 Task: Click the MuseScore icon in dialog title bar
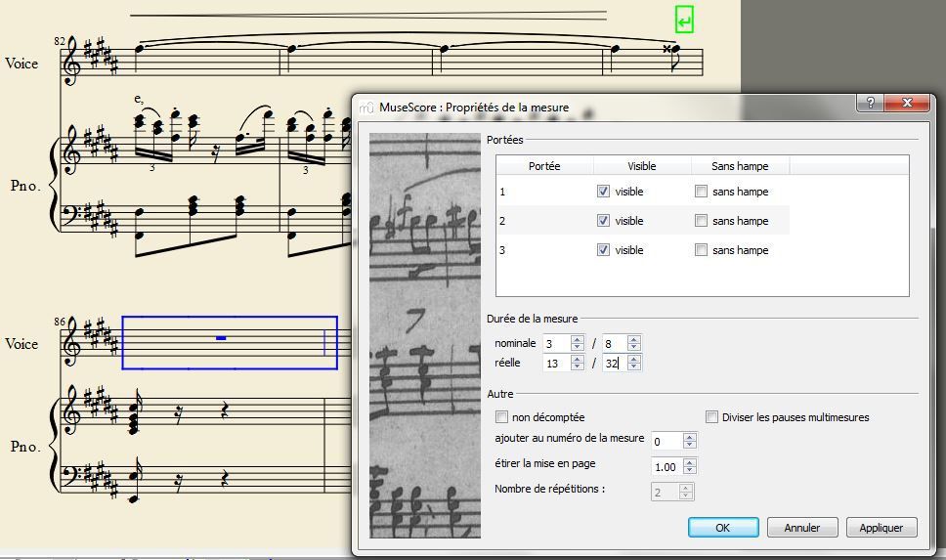pos(366,108)
